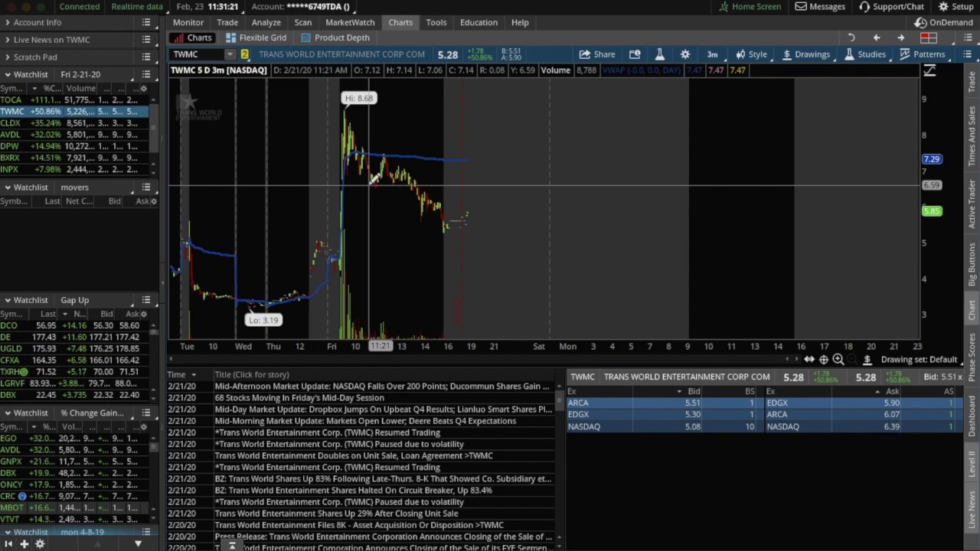Expand the Scratch Pad section

pyautogui.click(x=7, y=57)
